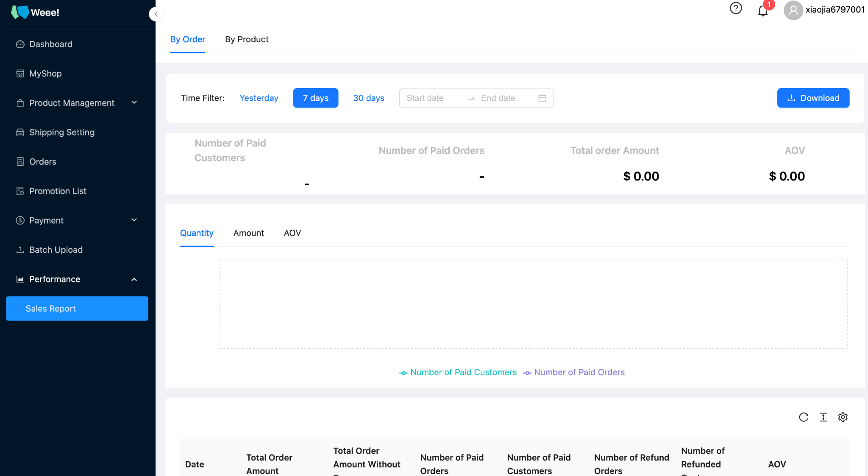The image size is (868, 476).
Task: Click the table density icon
Action: tap(823, 417)
